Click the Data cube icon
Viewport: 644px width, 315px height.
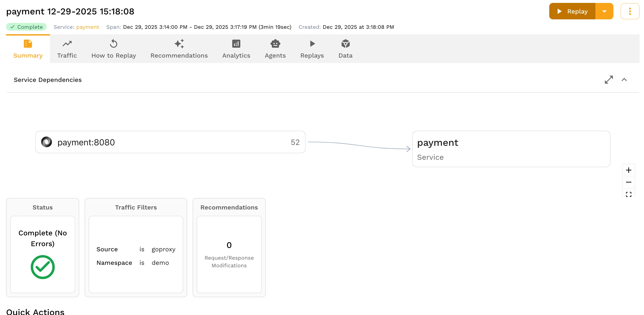pos(345,43)
